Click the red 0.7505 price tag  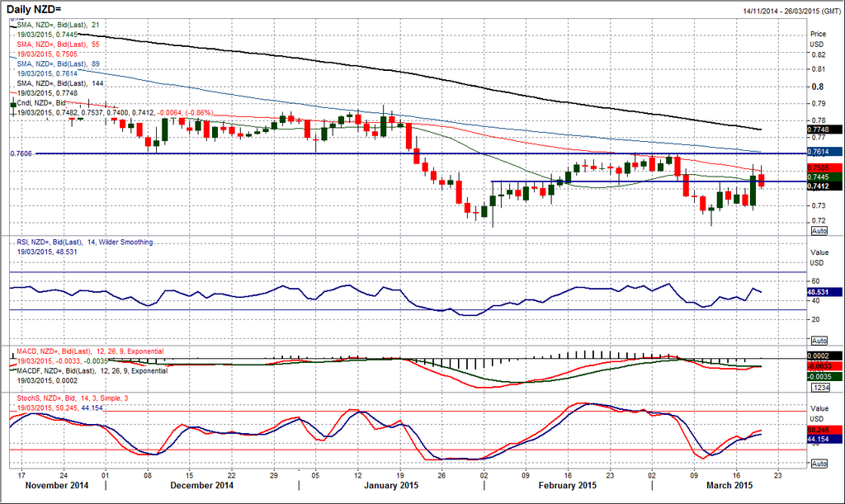pyautogui.click(x=824, y=168)
